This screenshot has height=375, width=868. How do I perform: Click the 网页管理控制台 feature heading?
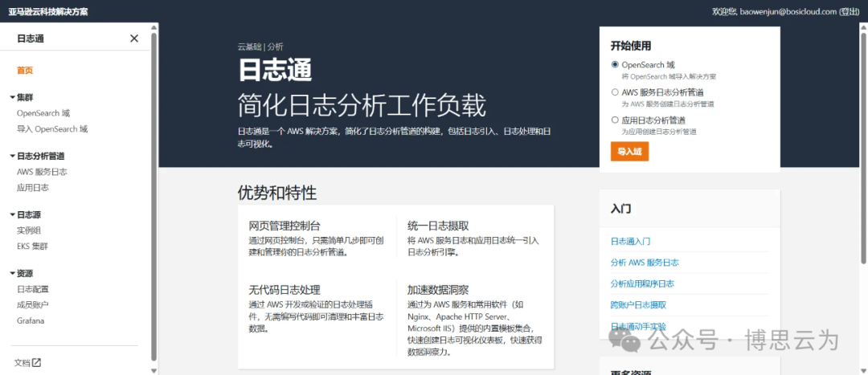click(285, 226)
